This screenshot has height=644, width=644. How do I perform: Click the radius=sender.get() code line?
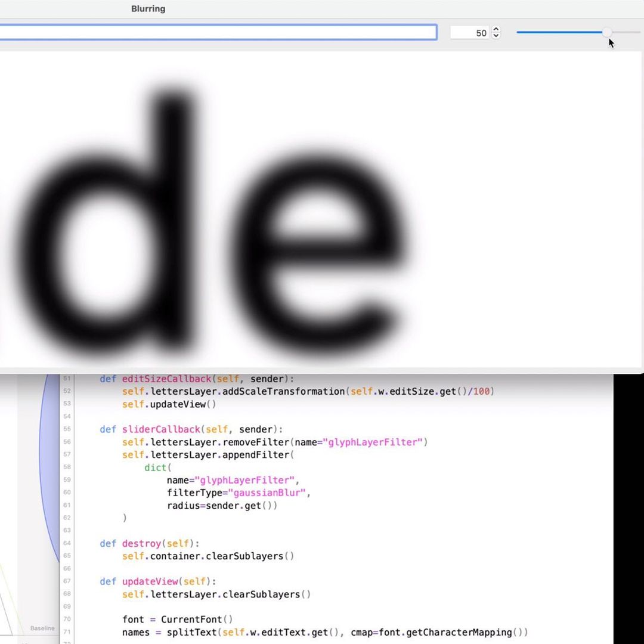point(222,506)
